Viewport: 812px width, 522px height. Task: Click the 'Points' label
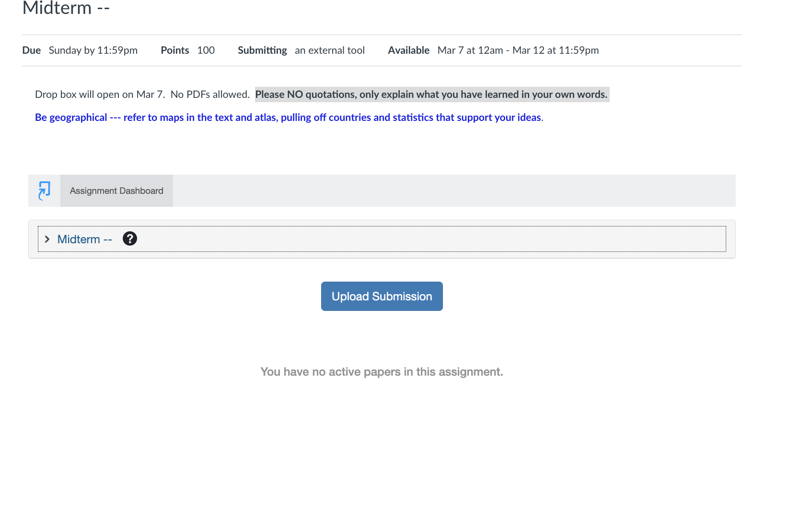(175, 50)
